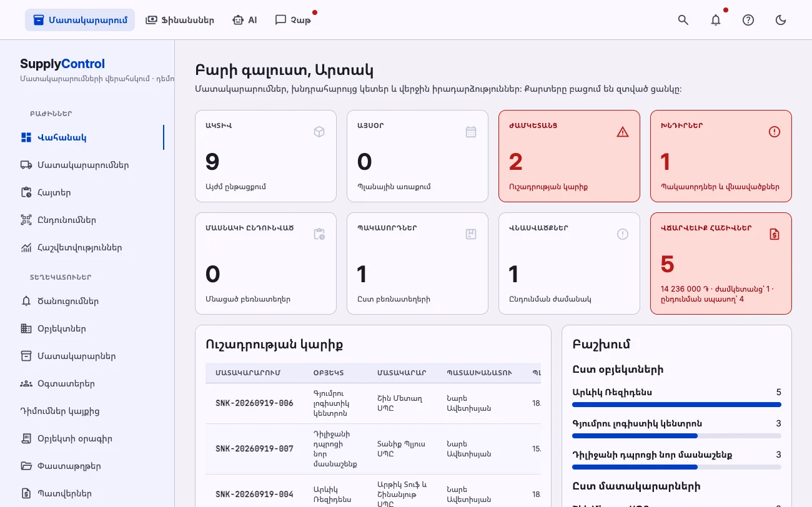This screenshot has width=812, height=507.
Task: Click ՊԱՏԱՍԽԱՆԱՏՈՒ column header
Action: click(479, 373)
